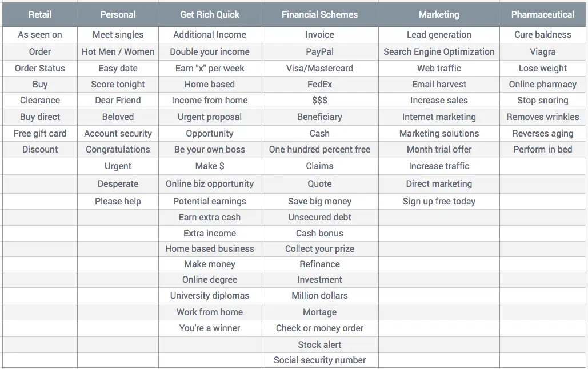Select the Order Status cell
Image resolution: width=588 pixels, height=369 pixels.
click(x=40, y=68)
